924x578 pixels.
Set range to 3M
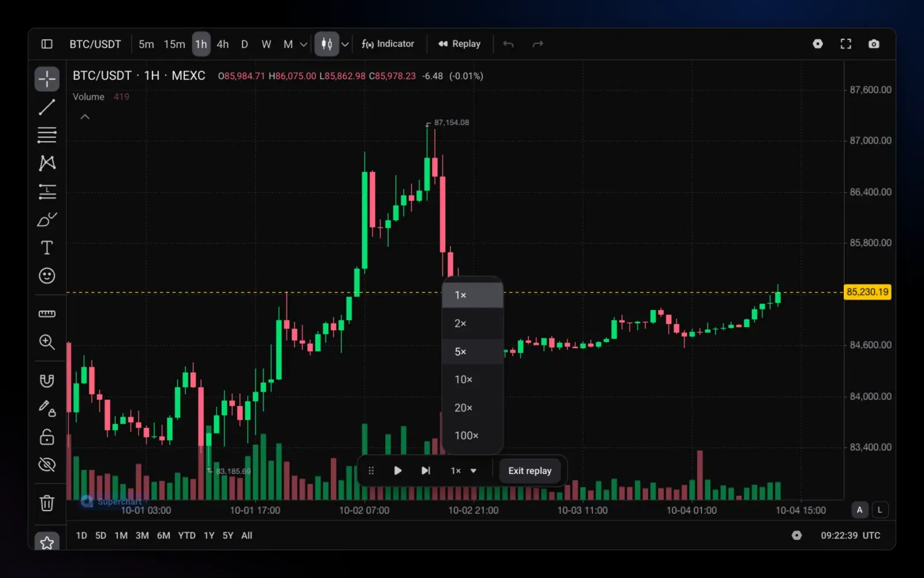point(142,535)
